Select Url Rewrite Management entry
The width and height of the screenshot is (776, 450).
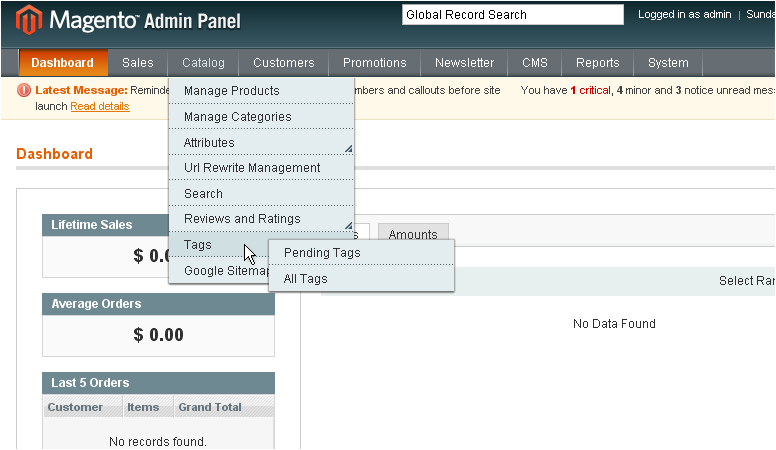tap(261, 167)
